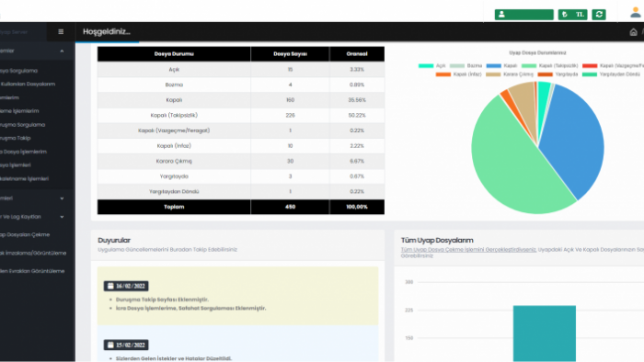Toggle the hamburger sidebar menu icon
The width and height of the screenshot is (644, 362).
(x=61, y=31)
